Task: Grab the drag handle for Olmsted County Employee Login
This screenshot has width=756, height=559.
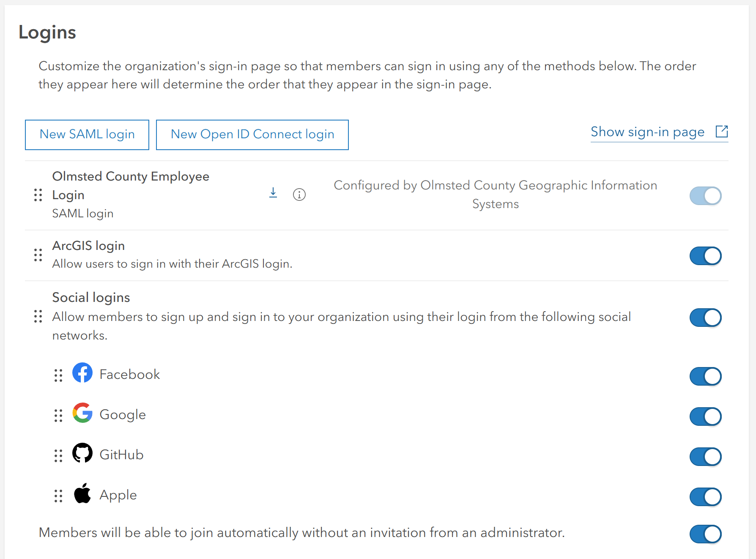Action: click(38, 195)
